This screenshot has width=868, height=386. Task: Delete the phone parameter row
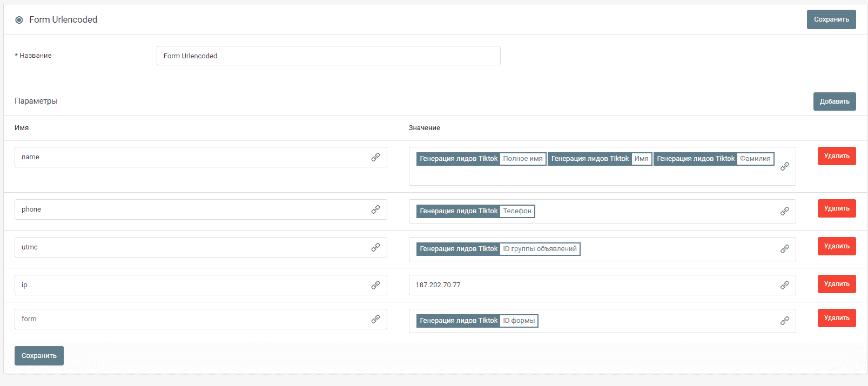coord(836,208)
